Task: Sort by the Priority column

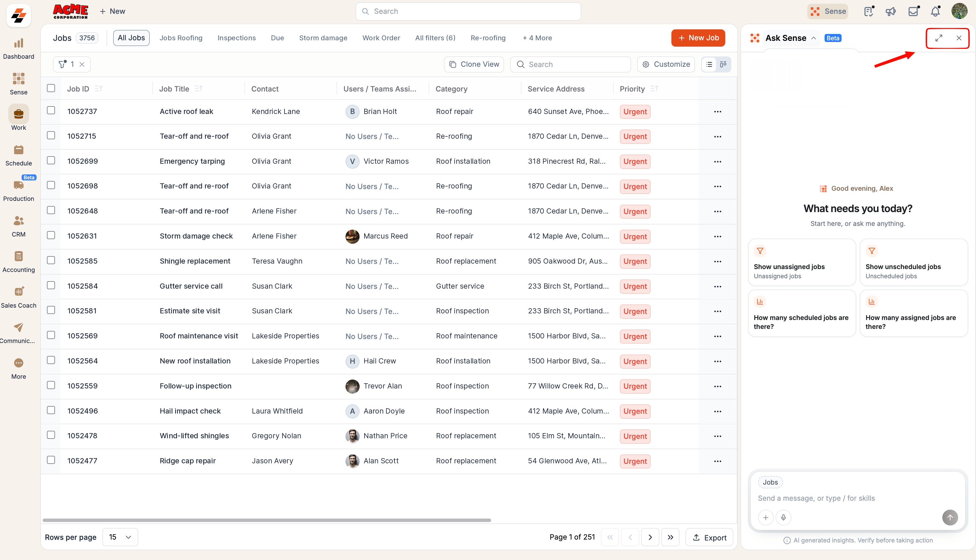Action: tap(654, 88)
